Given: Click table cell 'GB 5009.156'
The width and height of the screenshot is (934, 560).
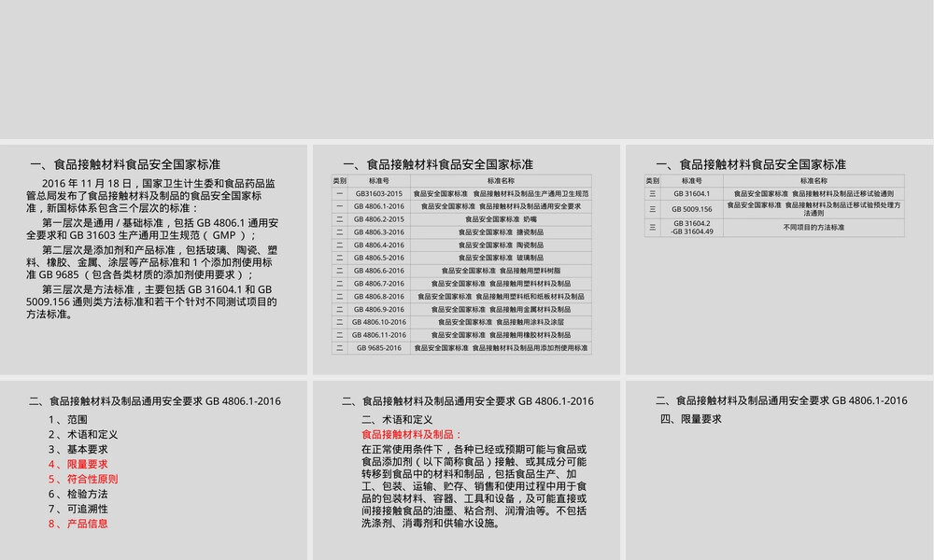Looking at the screenshot, I should pyautogui.click(x=691, y=209).
